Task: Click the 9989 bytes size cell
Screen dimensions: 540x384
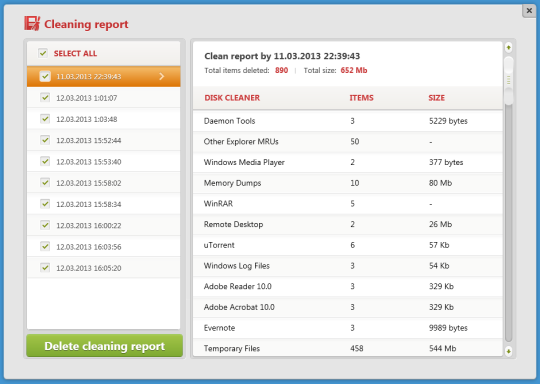Action: pyautogui.click(x=448, y=328)
